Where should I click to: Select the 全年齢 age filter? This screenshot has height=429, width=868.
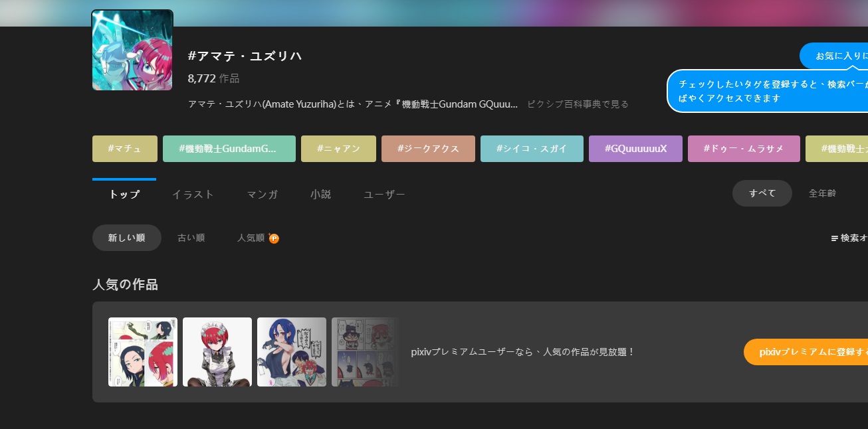tap(822, 193)
